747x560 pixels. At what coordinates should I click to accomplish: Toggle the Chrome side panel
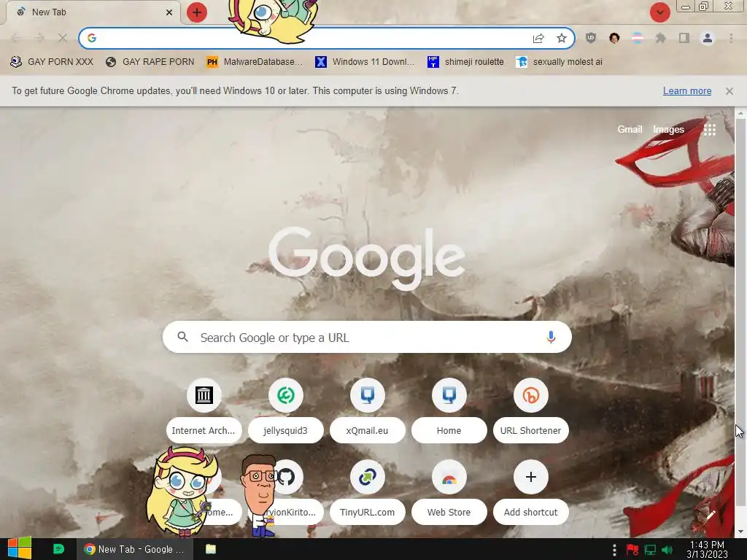pyautogui.click(x=684, y=38)
